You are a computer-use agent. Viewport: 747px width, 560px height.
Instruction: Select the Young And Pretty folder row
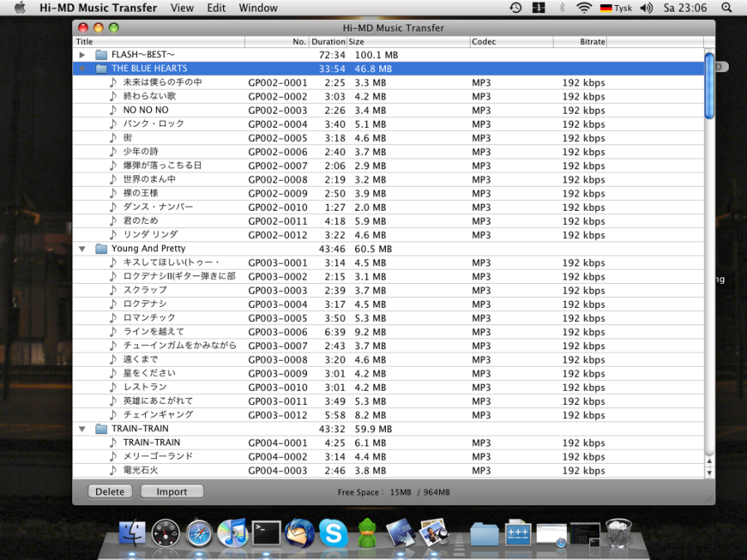[x=388, y=249]
